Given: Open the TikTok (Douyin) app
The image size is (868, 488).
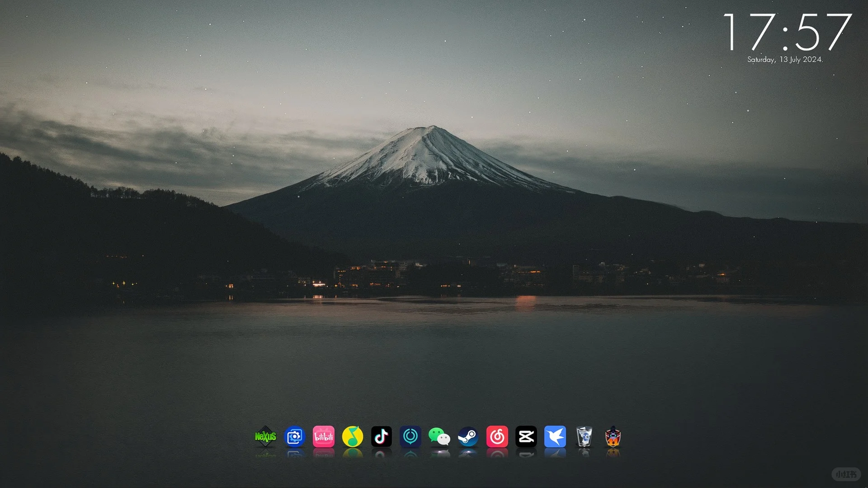Looking at the screenshot, I should point(382,436).
